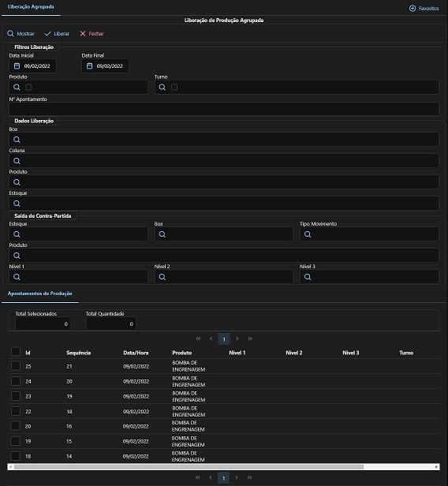Toggle the small checkbox in Produto filter
Image resolution: width=448 pixels, height=486 pixels.
[x=28, y=87]
